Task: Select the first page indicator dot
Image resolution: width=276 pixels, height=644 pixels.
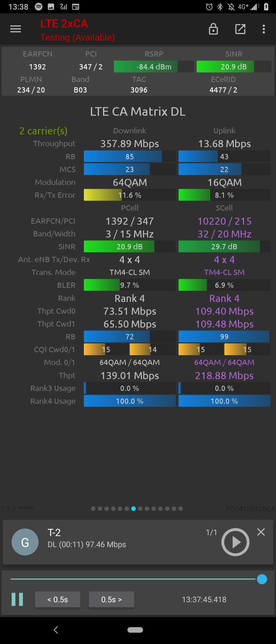Action: point(93,508)
